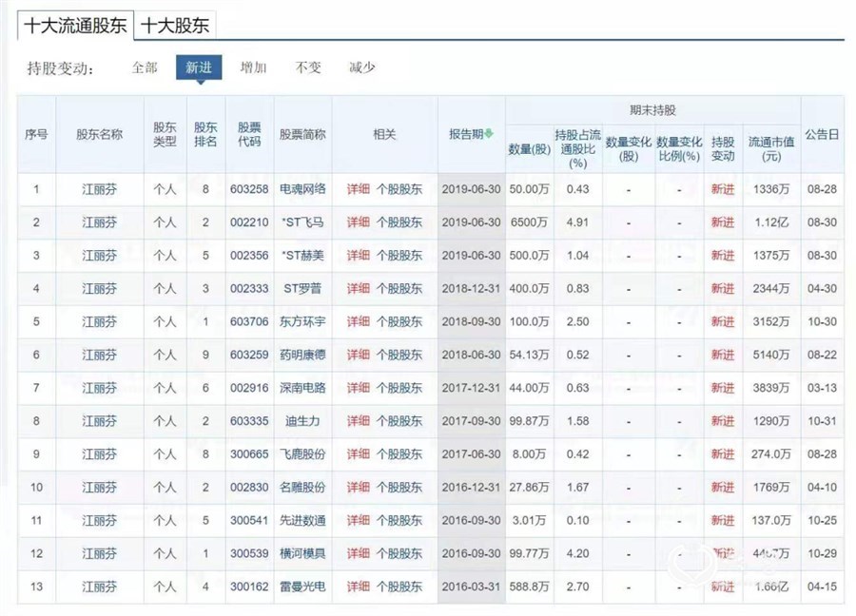Click report date 2018-09-30 cell
Viewport: 856px width, 616px height.
point(471,322)
